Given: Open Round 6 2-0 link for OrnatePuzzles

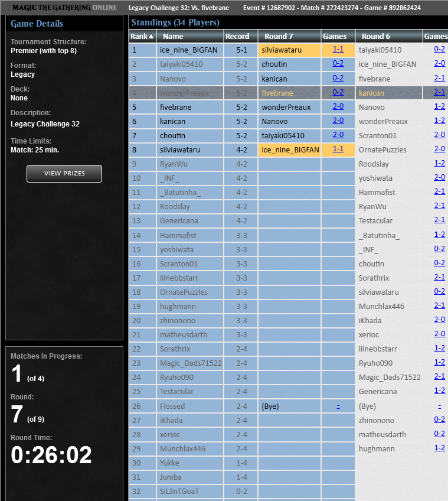Looking at the screenshot, I should [439, 149].
